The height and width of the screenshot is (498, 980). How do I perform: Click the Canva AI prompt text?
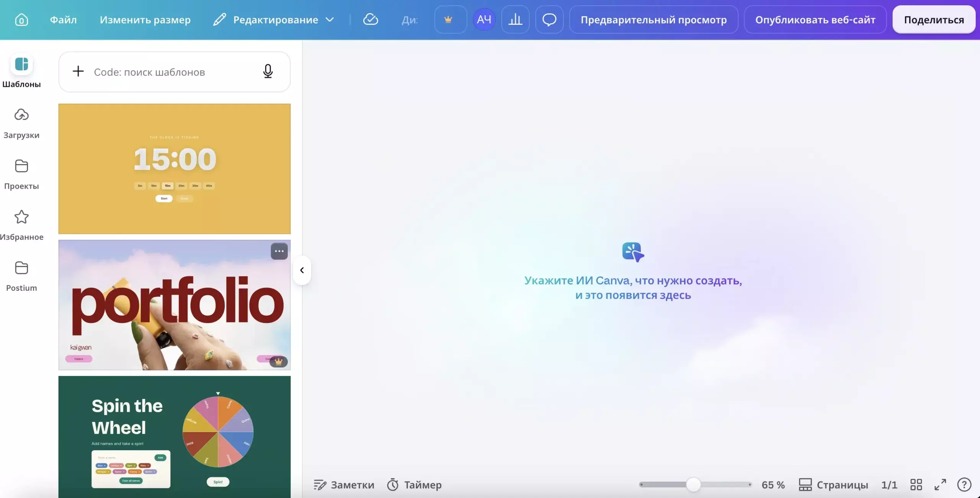point(633,288)
